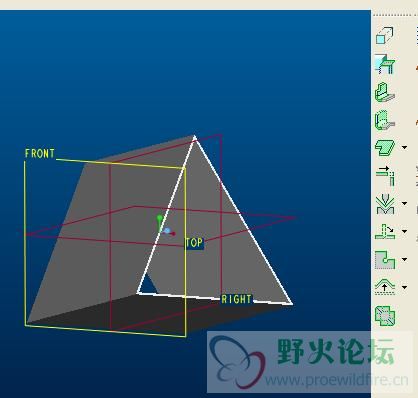
Task: Select the TOP datum plane label
Action: [x=194, y=243]
